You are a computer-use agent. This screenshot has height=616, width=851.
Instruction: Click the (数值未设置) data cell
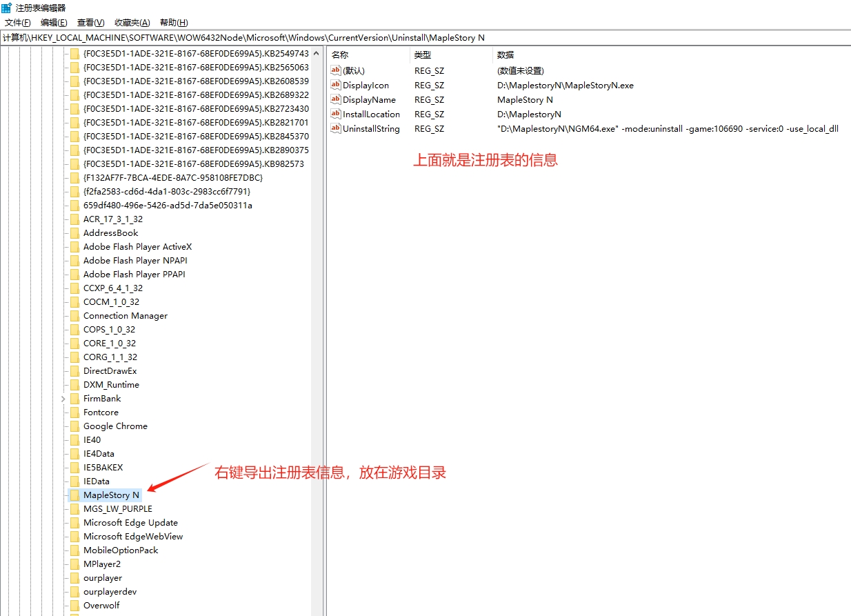point(520,71)
